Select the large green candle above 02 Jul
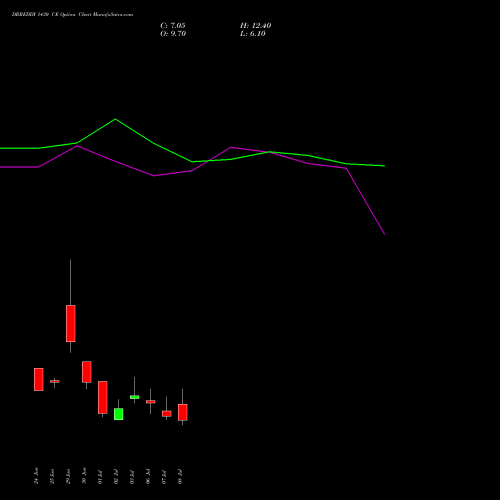 [x=119, y=414]
